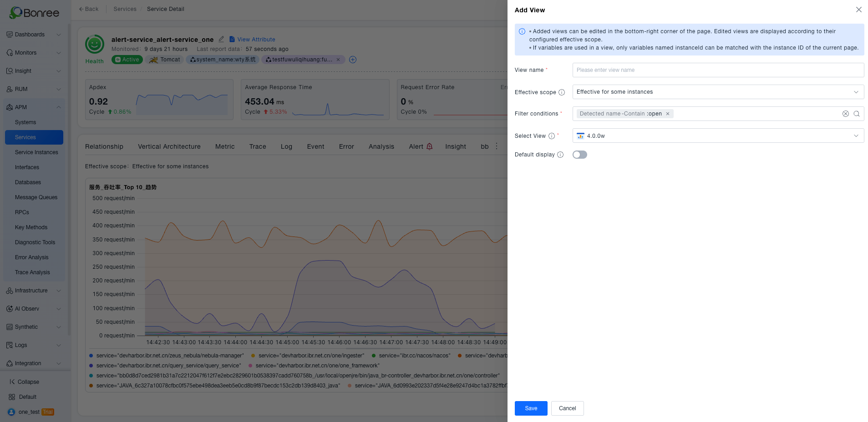Expand the Infrastructure menu chevron

click(59, 291)
